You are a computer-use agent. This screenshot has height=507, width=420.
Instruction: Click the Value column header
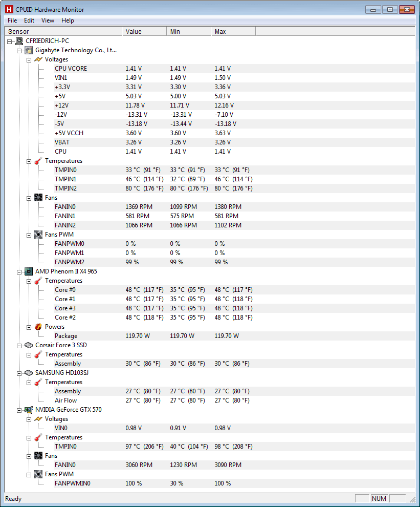(x=144, y=32)
